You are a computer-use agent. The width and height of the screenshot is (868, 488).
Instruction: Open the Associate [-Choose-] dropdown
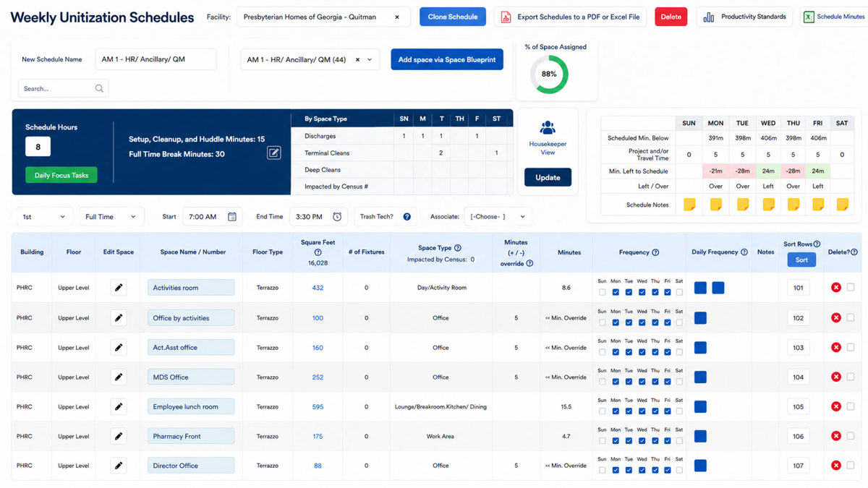[498, 216]
